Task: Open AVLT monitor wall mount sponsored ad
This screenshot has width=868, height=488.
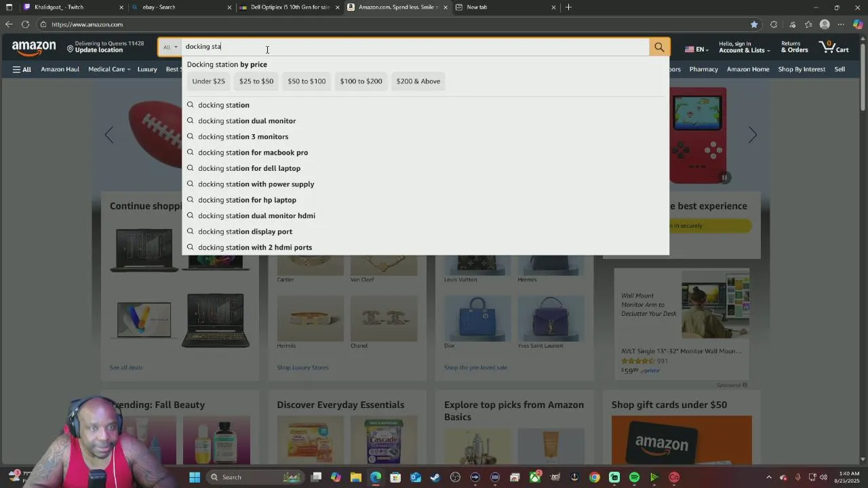Action: click(x=682, y=323)
